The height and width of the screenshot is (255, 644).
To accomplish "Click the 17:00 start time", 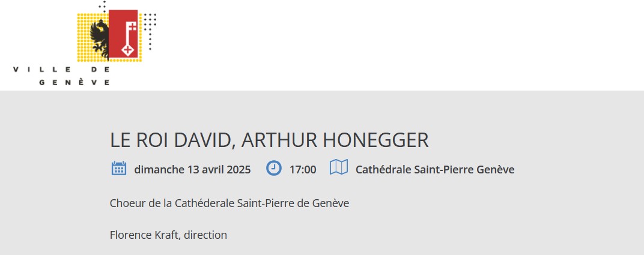I will (x=303, y=169).
